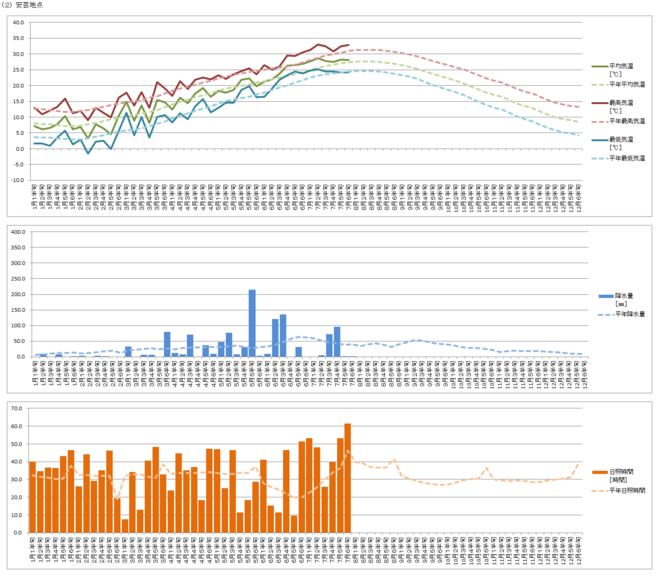660x578 pixels.
Task: Click the tallest blue precipitation bar
Action: pyautogui.click(x=252, y=323)
